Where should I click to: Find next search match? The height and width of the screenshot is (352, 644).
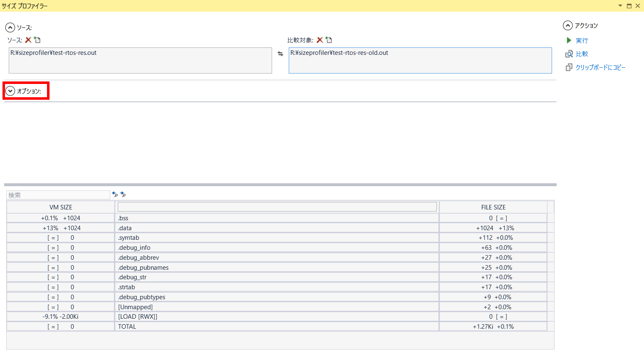123,194
